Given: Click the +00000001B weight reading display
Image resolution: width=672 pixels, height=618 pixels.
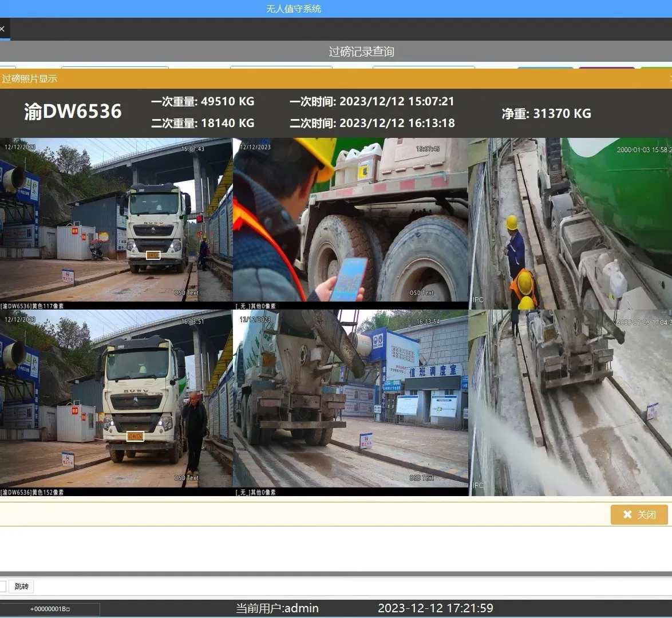Looking at the screenshot, I should [x=52, y=610].
